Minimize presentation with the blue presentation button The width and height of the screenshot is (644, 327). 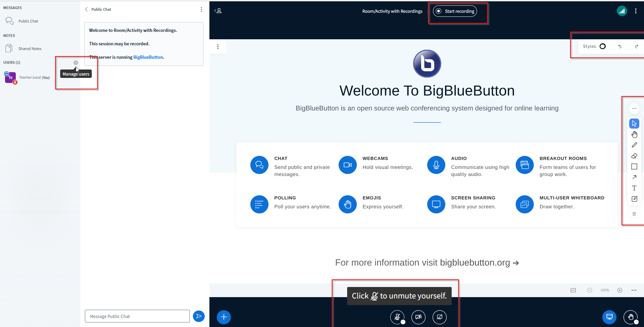(609, 317)
